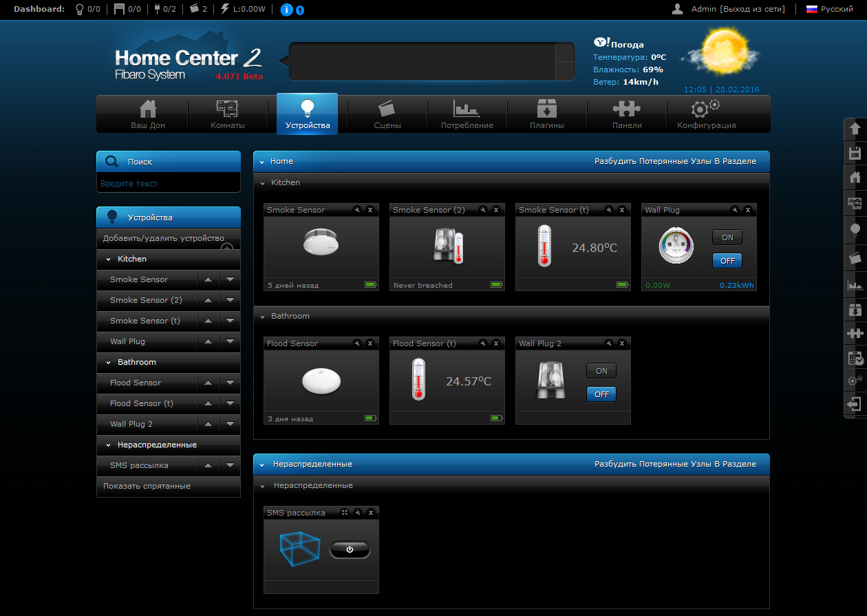The width and height of the screenshot is (867, 616).
Task: Open the Ваш Дом tab
Action: coord(148,114)
